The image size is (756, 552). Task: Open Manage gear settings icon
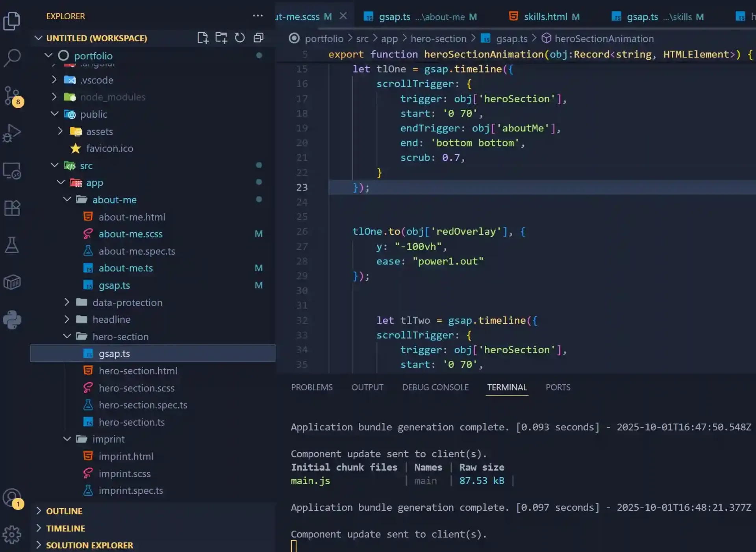(12, 534)
